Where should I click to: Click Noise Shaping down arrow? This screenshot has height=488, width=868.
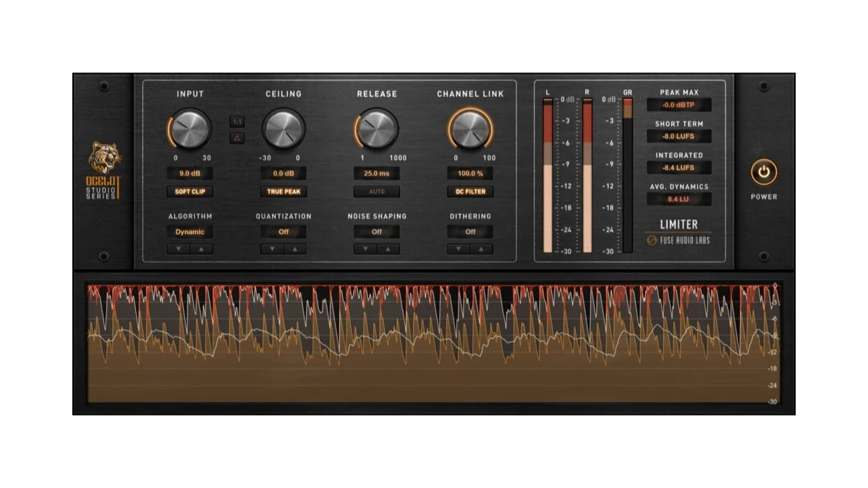tap(365, 249)
